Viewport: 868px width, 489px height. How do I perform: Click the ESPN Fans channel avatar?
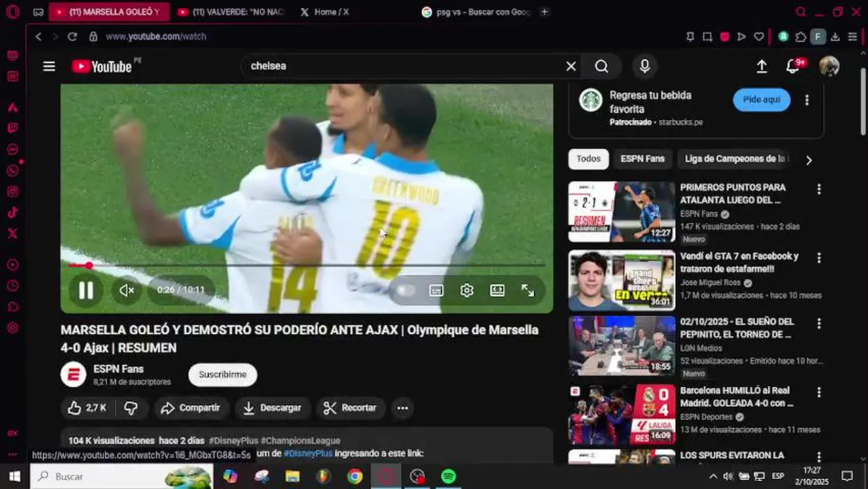point(73,374)
